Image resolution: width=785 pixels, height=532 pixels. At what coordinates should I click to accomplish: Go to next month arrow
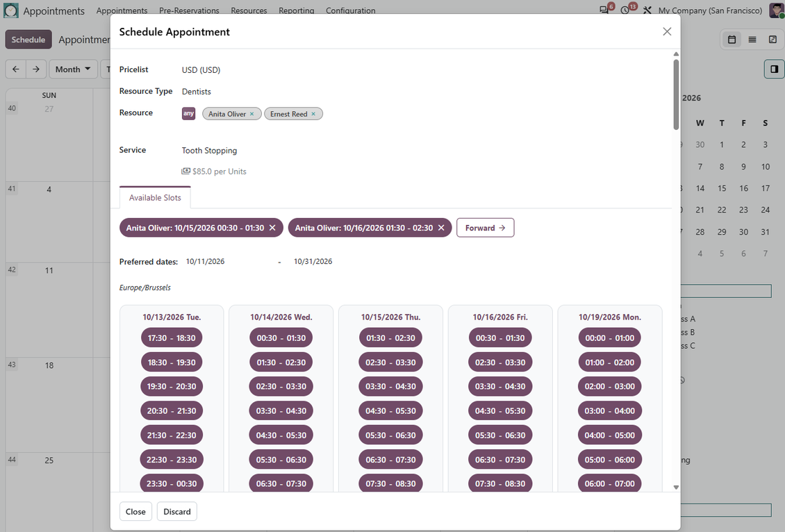pos(36,69)
